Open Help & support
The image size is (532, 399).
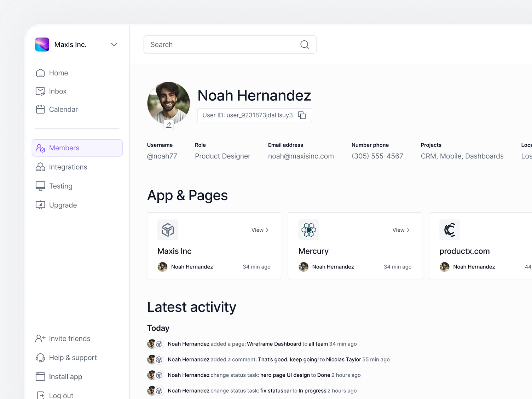pos(73,358)
